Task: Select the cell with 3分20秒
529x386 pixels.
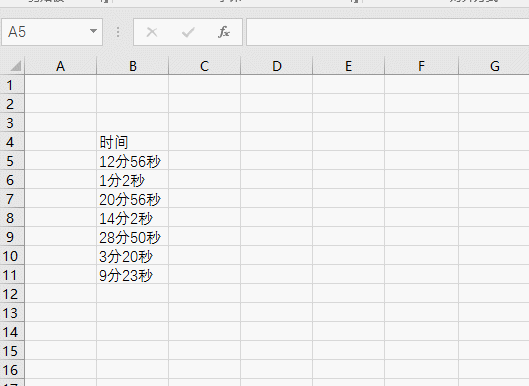Action: point(132,255)
